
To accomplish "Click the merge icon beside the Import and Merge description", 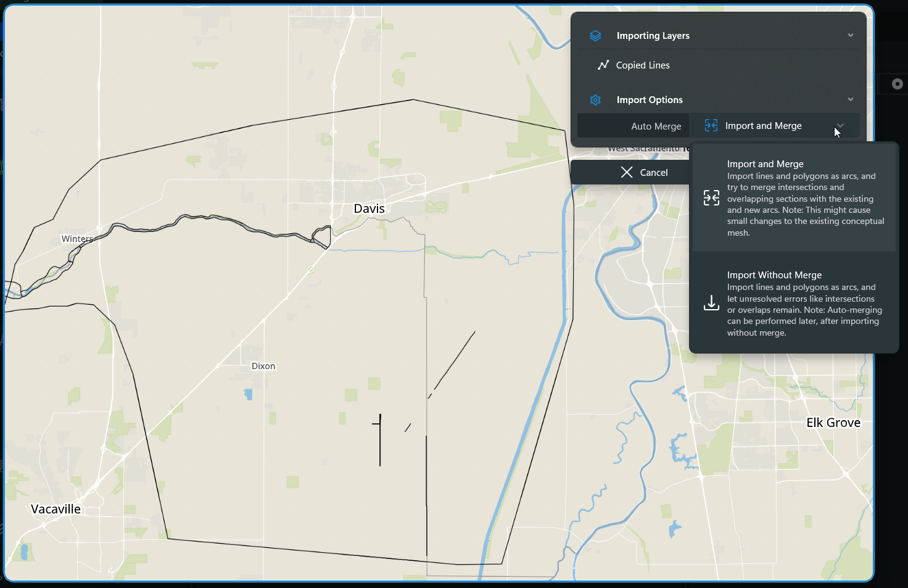I will 711,198.
